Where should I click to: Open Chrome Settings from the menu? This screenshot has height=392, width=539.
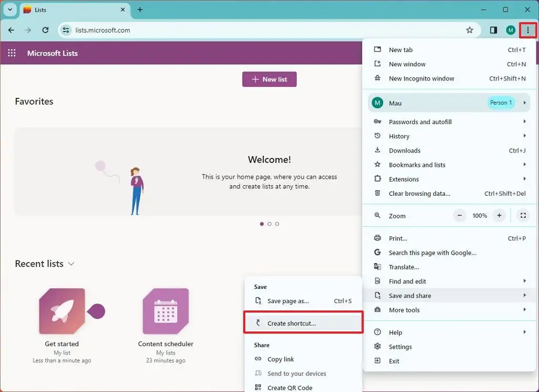(401, 346)
